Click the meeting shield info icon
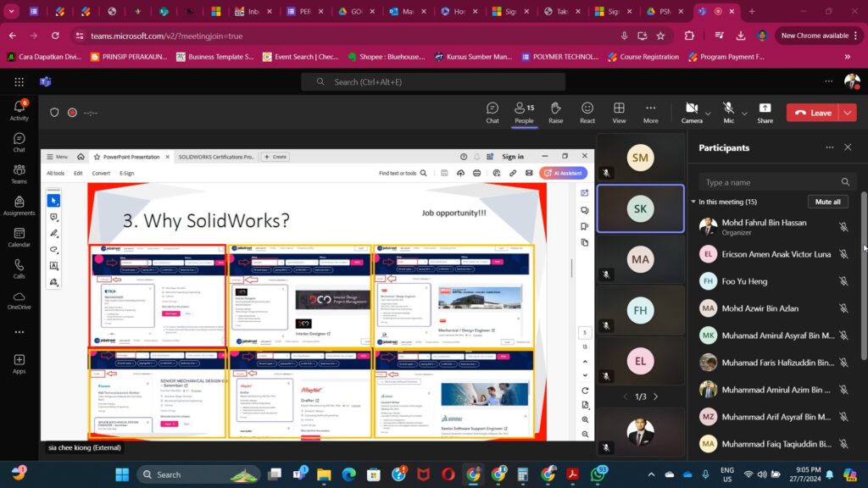This screenshot has width=868, height=488. click(x=54, y=113)
